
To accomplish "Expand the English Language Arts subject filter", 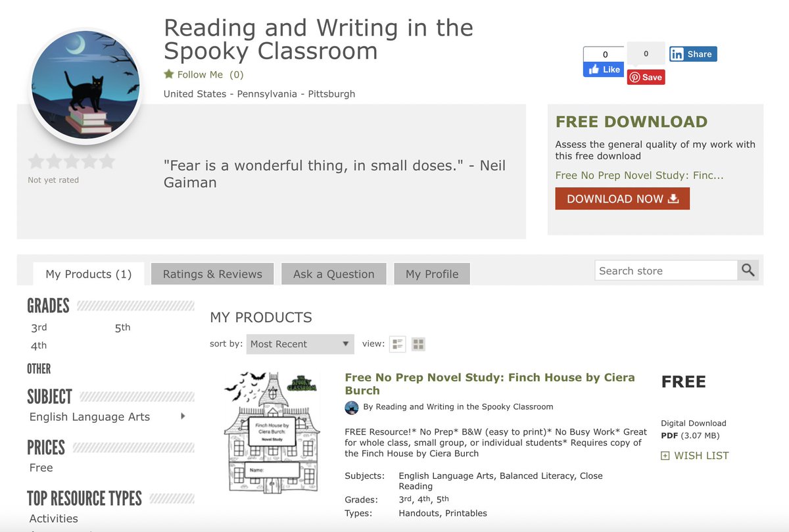I will tap(183, 416).
